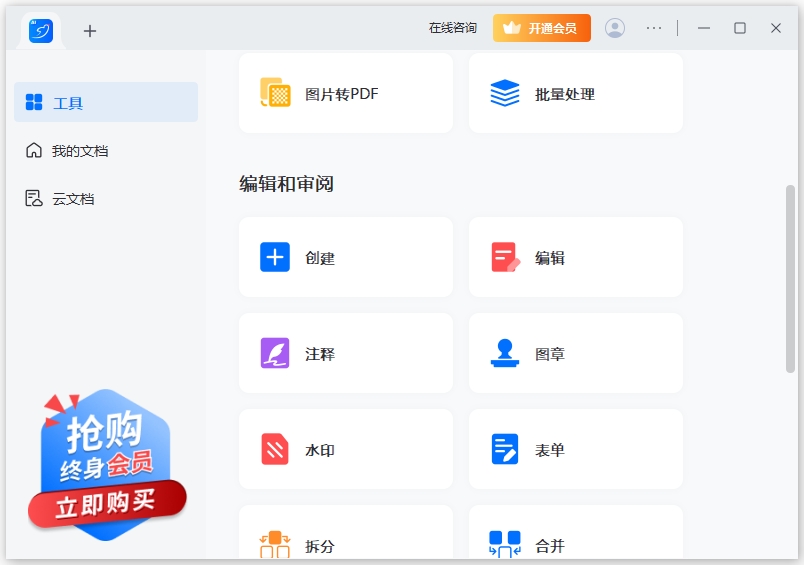Select 工具 in the sidebar

tap(106, 102)
